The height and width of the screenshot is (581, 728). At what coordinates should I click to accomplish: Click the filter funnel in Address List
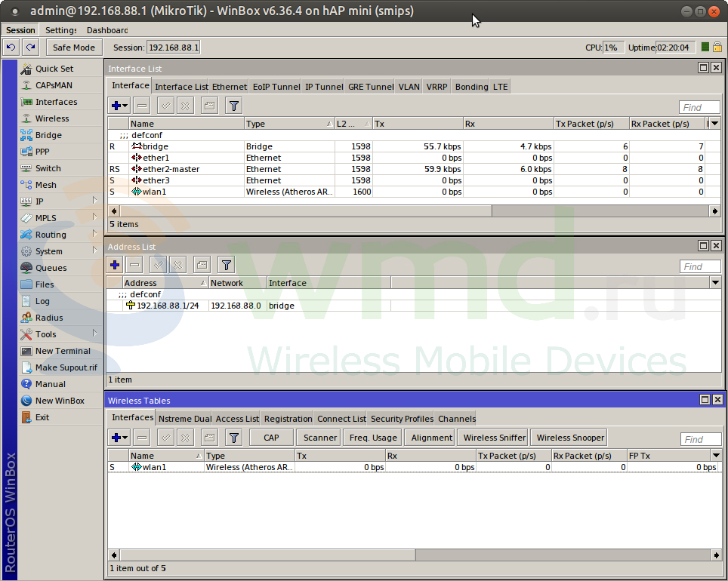[226, 265]
